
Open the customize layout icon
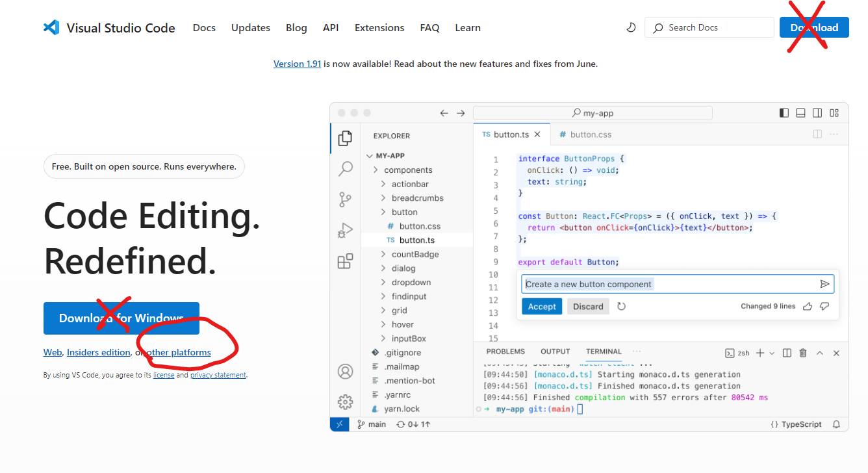coord(834,113)
